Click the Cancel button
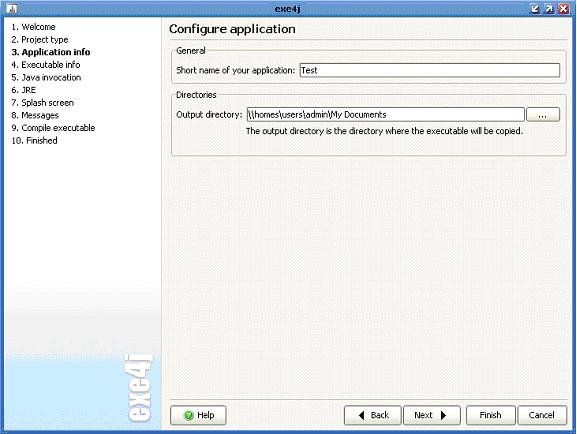577x434 pixels. (x=542, y=415)
